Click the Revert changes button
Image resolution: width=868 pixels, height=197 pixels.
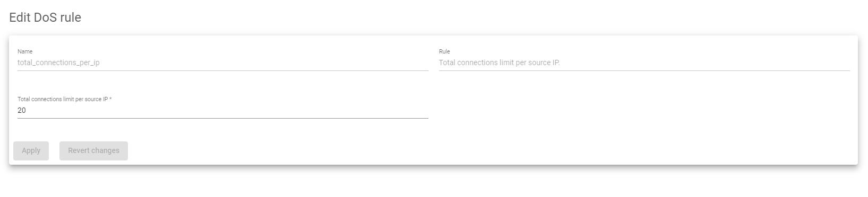point(93,150)
